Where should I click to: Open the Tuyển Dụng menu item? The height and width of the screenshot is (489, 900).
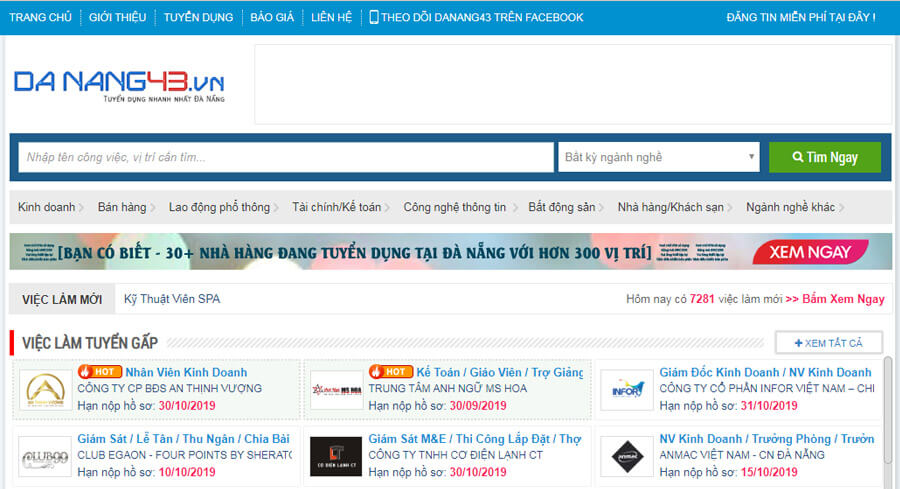(197, 17)
